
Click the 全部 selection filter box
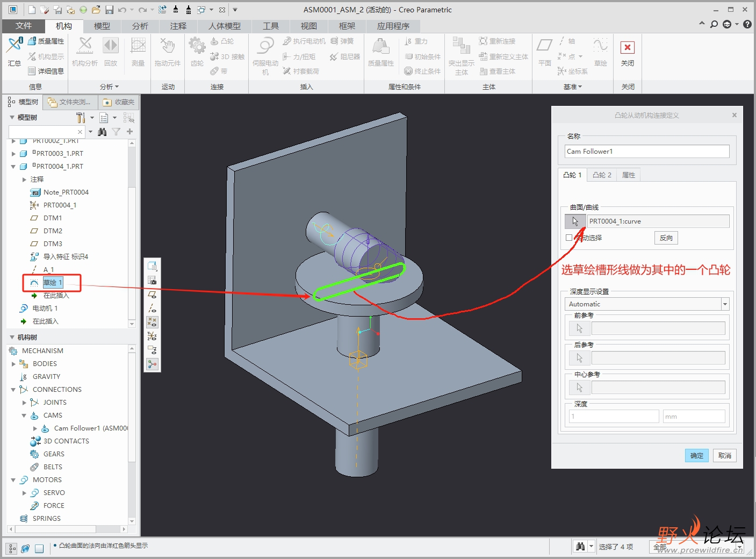696,547
